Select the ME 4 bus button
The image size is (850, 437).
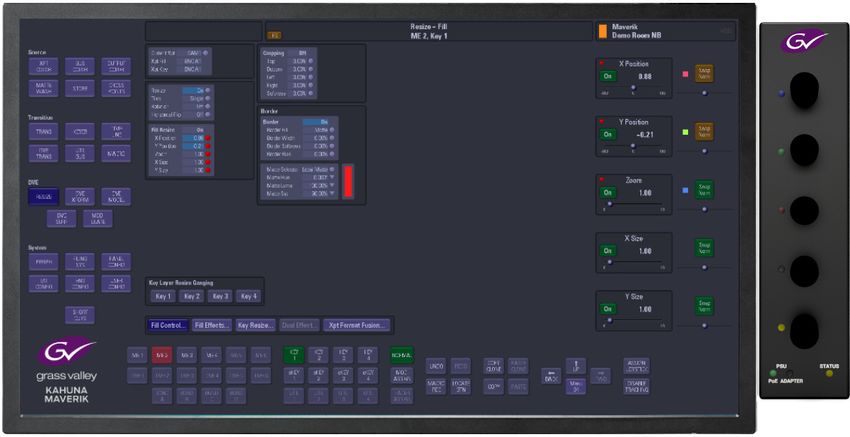(x=211, y=355)
